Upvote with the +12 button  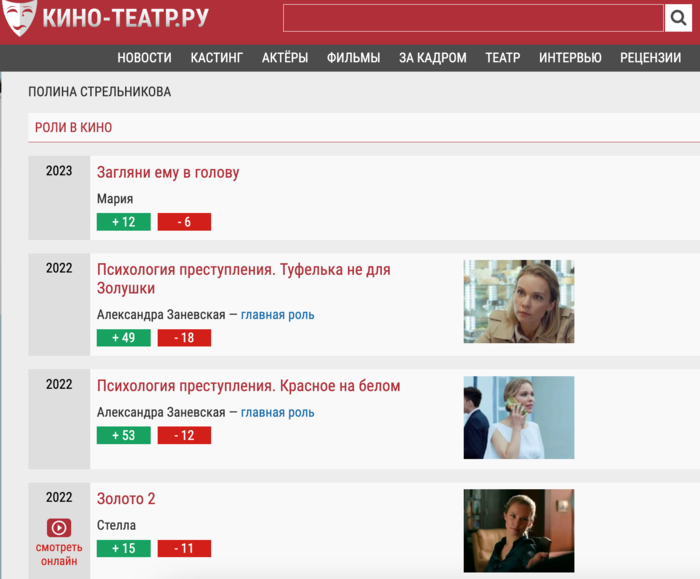point(124,222)
